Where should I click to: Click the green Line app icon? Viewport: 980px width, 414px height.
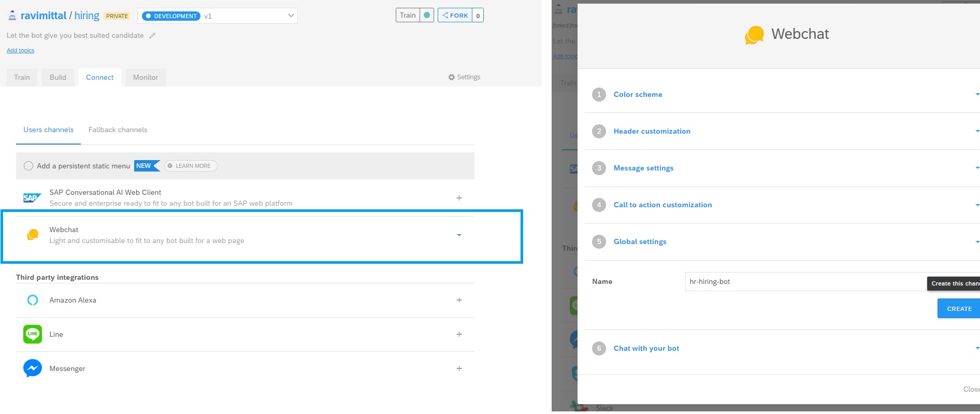click(33, 334)
